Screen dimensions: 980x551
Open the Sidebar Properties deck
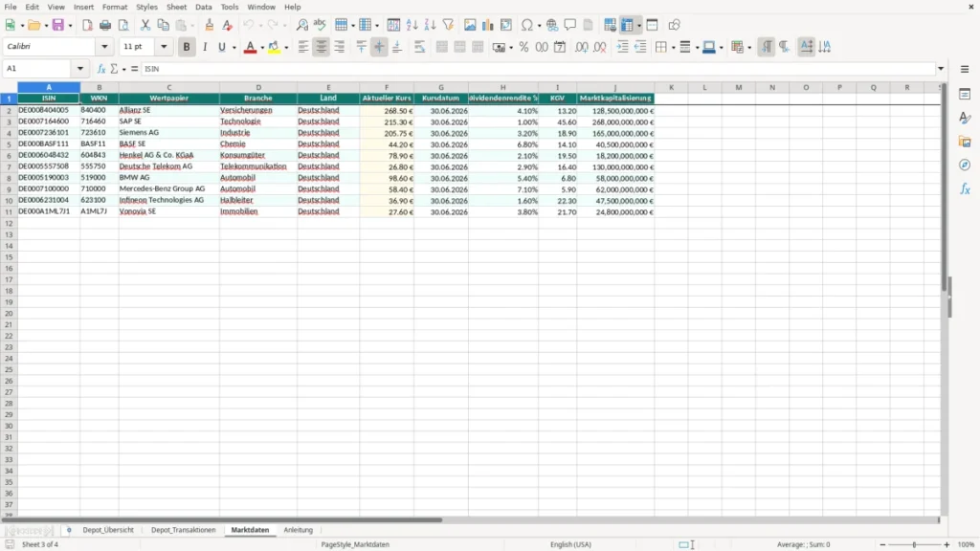[965, 95]
